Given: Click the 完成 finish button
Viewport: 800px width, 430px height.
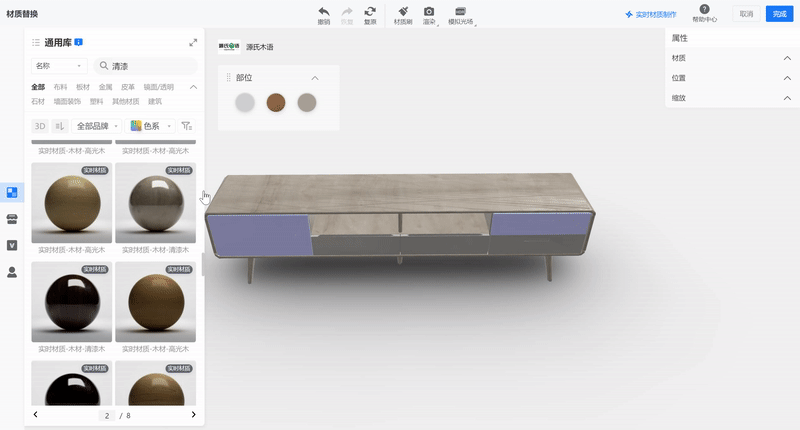Looking at the screenshot, I should (x=778, y=14).
